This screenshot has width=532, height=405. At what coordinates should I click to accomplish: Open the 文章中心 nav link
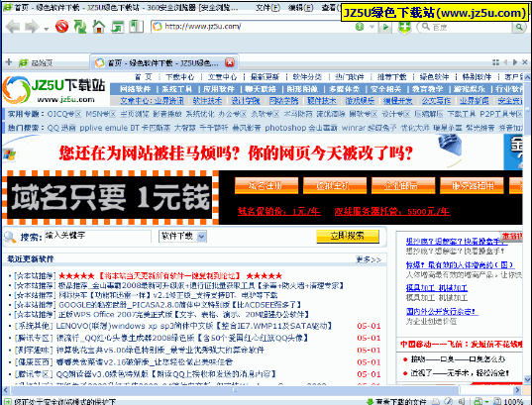(x=222, y=77)
